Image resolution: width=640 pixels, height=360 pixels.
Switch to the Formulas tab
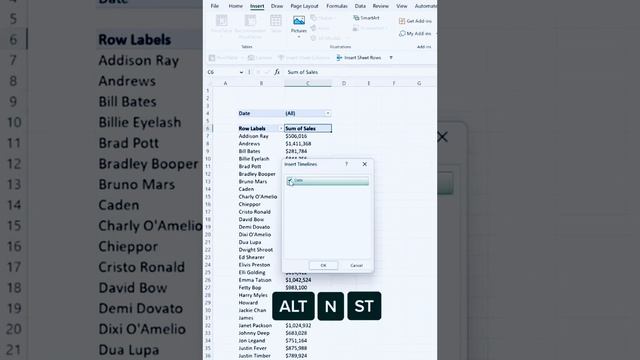coord(337,6)
